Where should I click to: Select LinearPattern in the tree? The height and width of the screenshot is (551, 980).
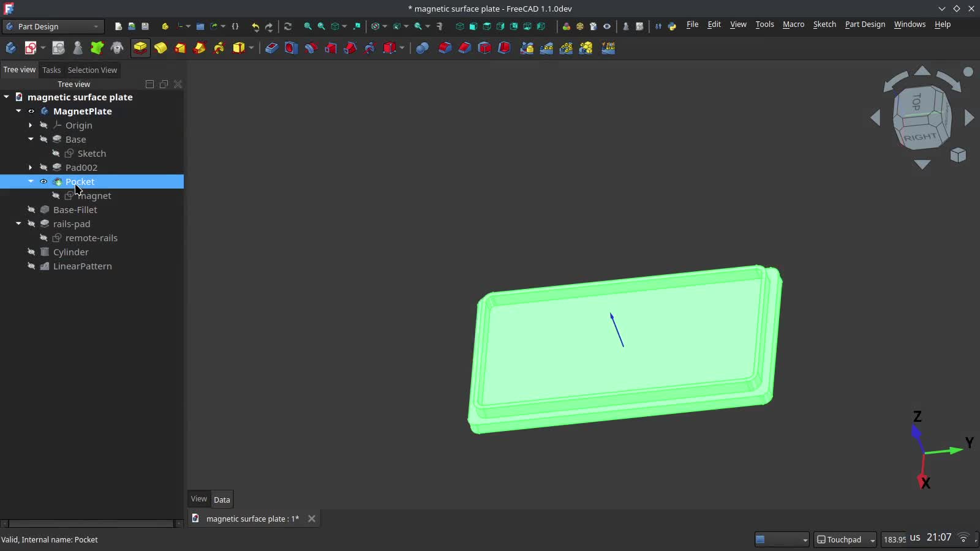82,266
